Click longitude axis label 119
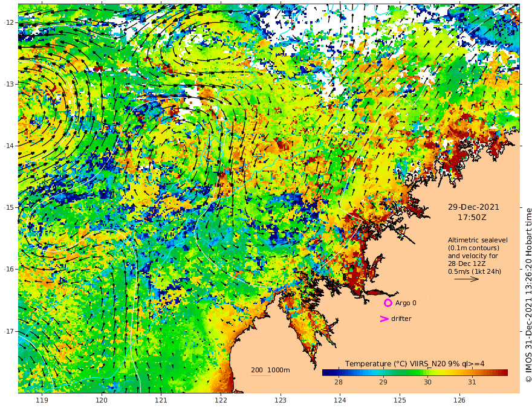 (x=42, y=400)
